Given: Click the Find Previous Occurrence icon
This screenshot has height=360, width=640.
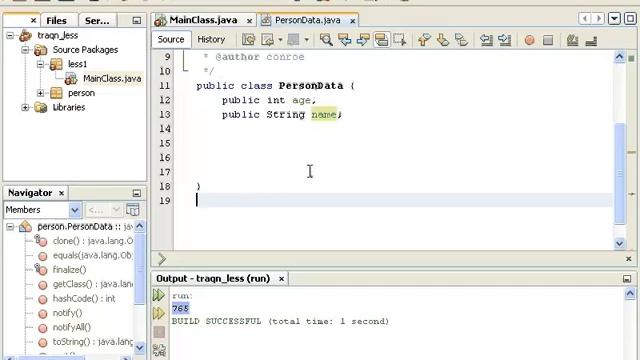Looking at the screenshot, I should [344, 40].
